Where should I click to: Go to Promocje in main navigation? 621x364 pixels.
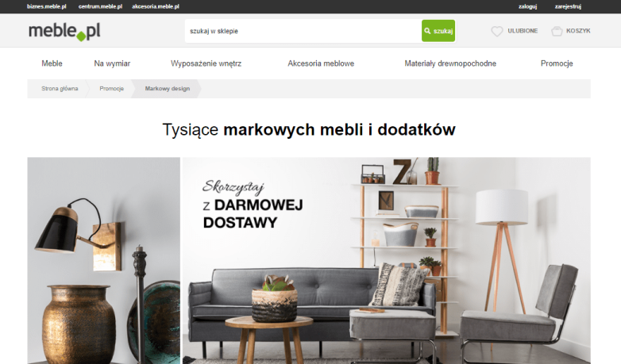pos(557,63)
